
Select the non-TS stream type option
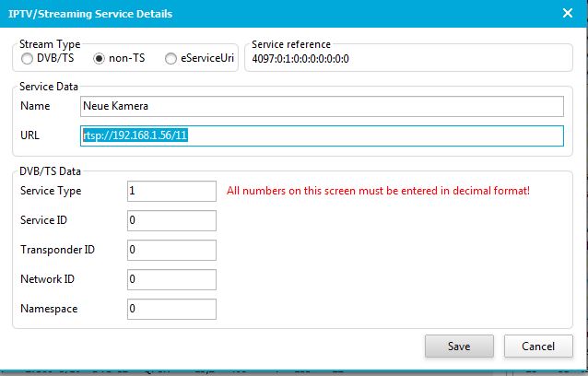coord(100,59)
